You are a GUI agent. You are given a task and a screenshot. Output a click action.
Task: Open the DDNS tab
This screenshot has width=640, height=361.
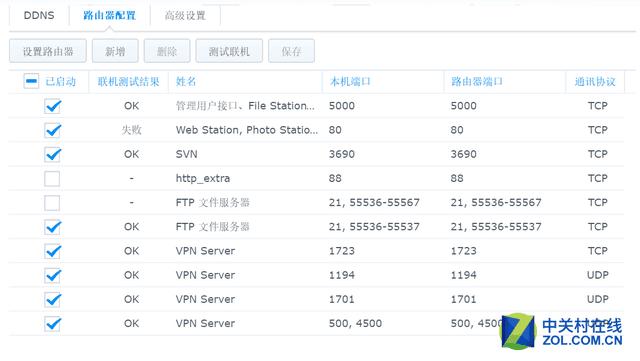(39, 16)
